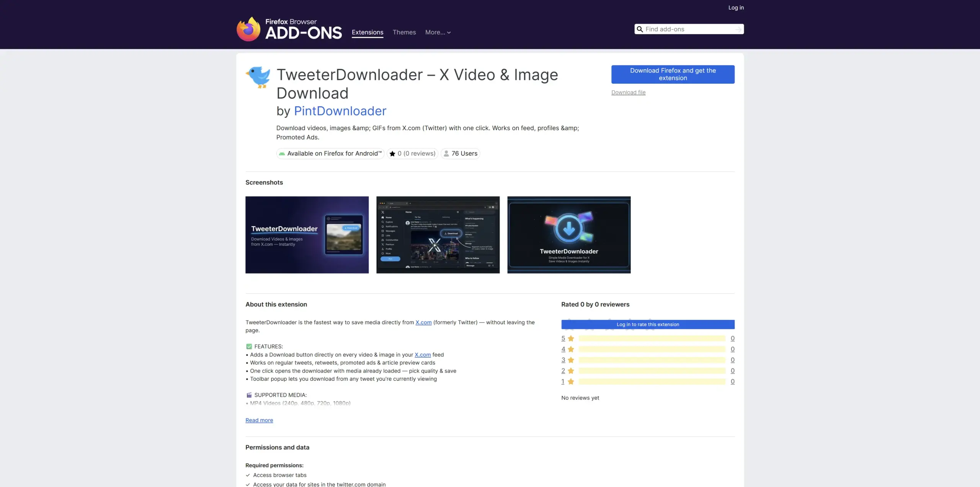Click the 76 Users badge text

coord(464,154)
